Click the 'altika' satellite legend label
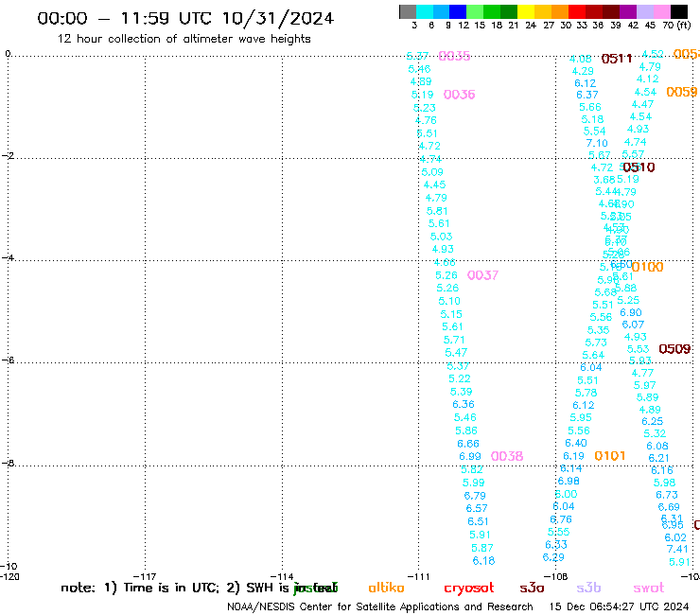 click(x=386, y=588)
